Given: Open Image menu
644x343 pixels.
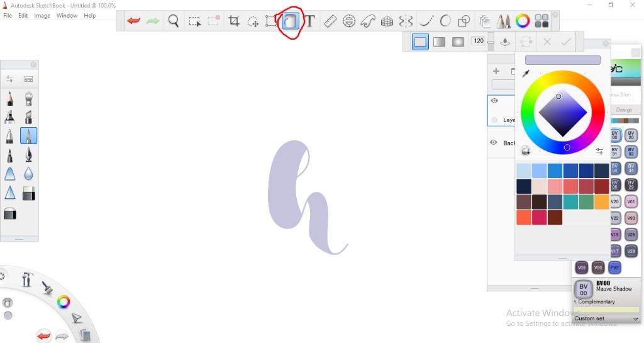Looking at the screenshot, I should pos(42,15).
